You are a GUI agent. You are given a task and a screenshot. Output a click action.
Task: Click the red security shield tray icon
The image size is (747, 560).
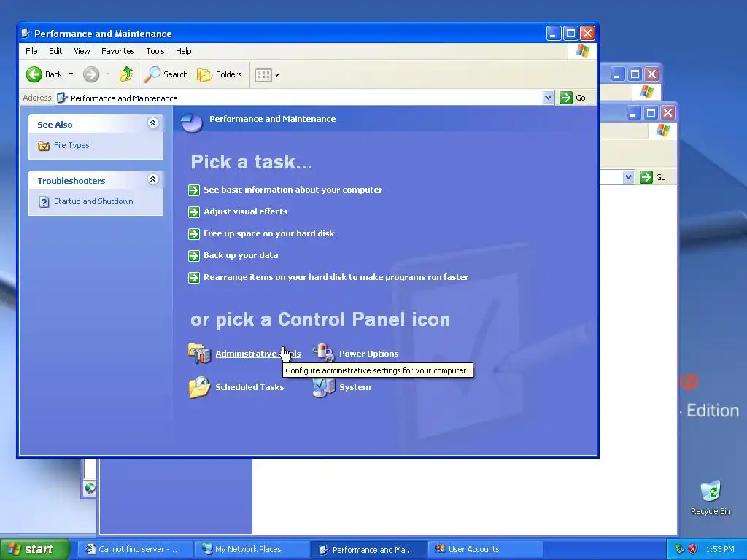click(x=693, y=549)
